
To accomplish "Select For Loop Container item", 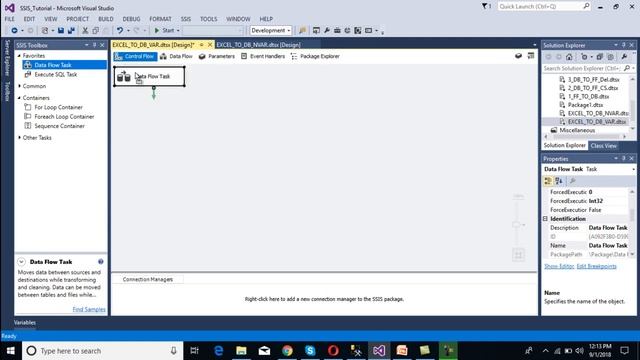I will coord(58,107).
